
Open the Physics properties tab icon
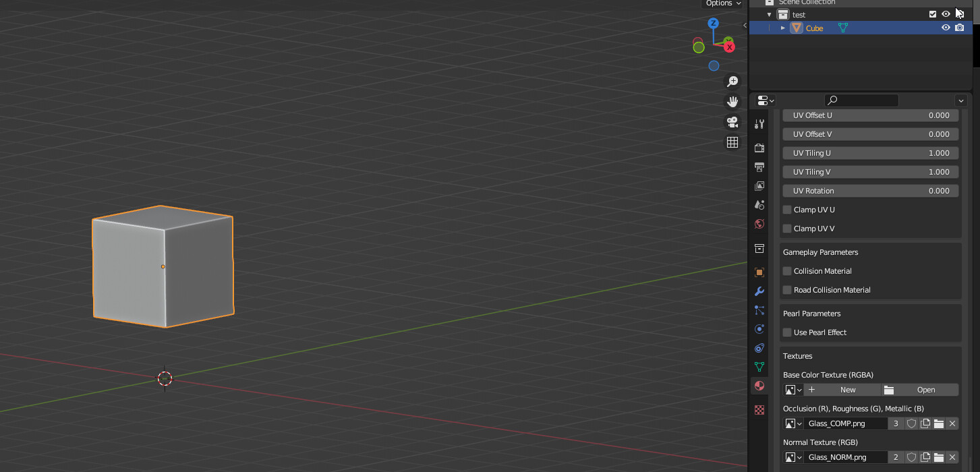(x=759, y=329)
